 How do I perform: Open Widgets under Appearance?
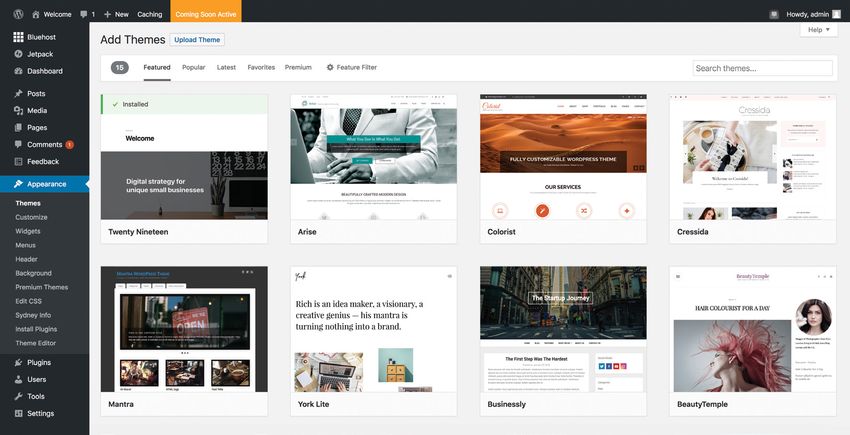point(28,231)
